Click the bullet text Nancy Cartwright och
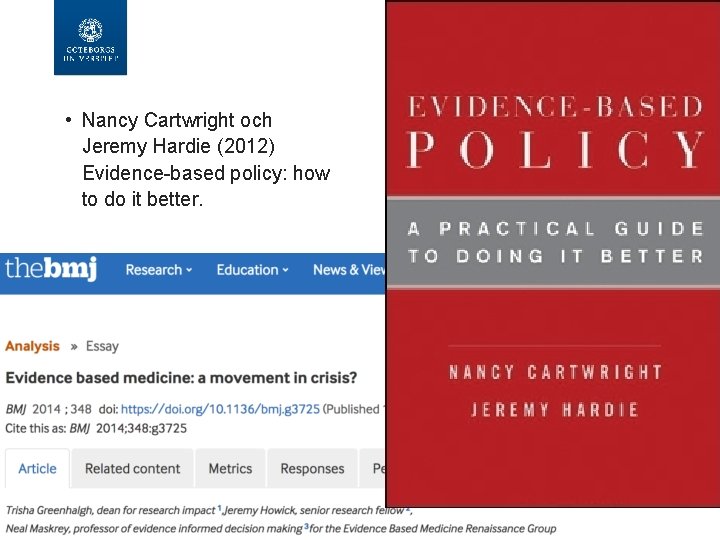Screen dimensions: 720x540 click(x=177, y=120)
